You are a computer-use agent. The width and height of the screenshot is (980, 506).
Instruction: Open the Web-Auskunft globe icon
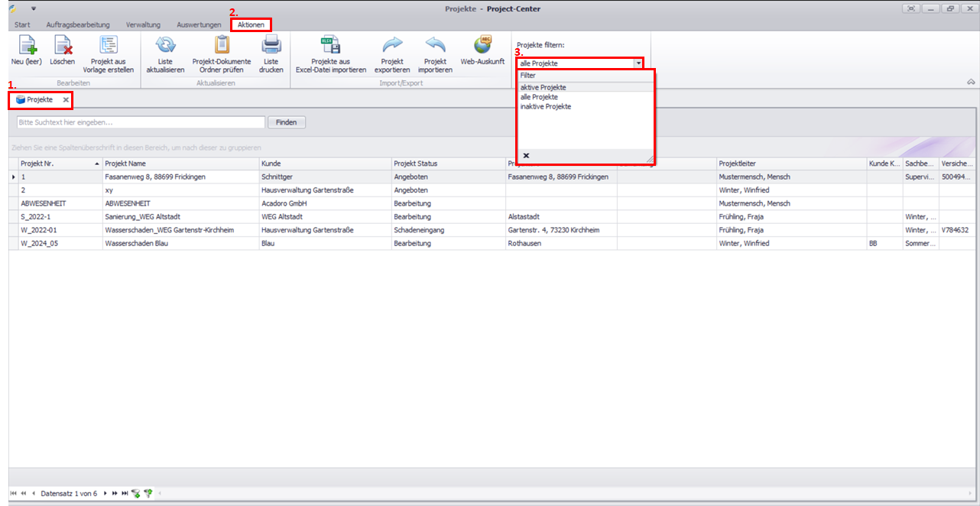pos(482,45)
